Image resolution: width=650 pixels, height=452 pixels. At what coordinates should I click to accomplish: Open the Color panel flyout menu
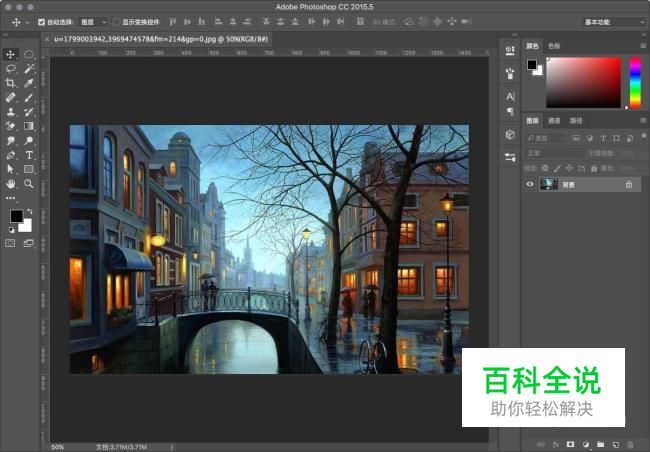pyautogui.click(x=643, y=46)
